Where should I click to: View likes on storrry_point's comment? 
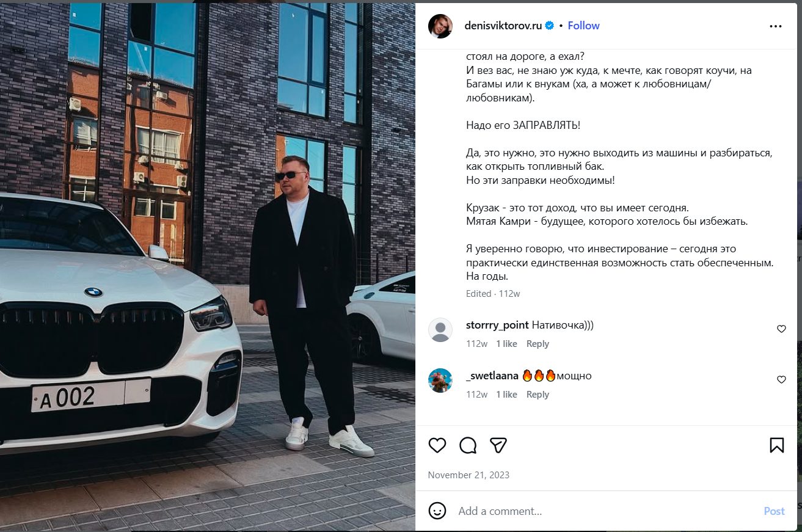[506, 344]
